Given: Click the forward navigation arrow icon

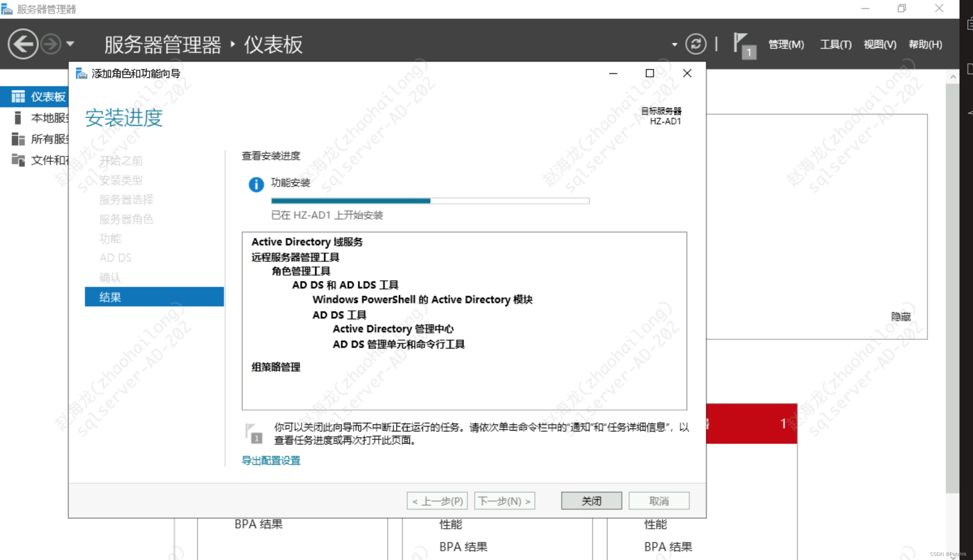Looking at the screenshot, I should [51, 44].
